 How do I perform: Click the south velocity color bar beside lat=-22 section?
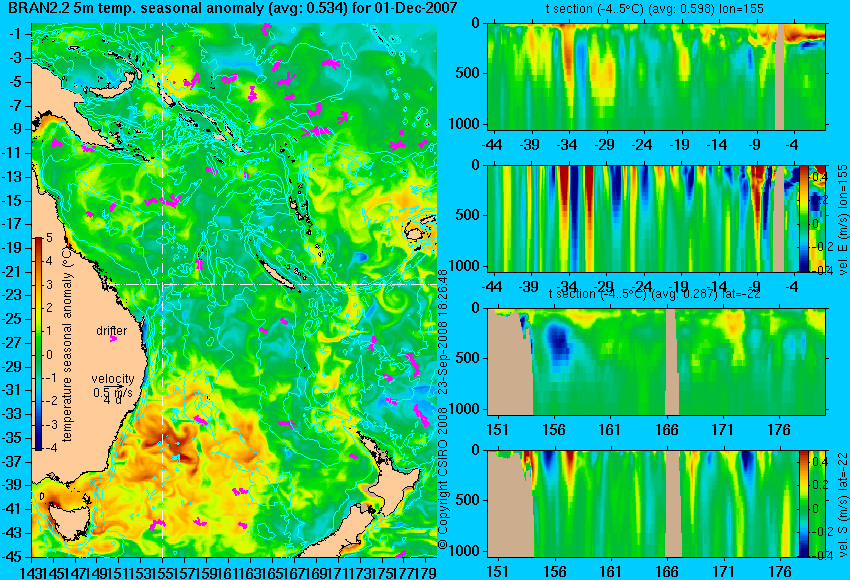[x=804, y=504]
